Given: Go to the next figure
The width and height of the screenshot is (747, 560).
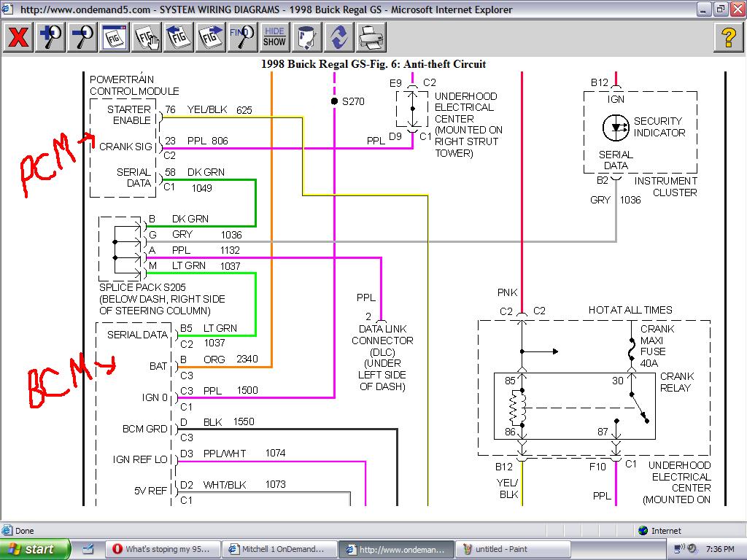Looking at the screenshot, I should click(x=210, y=36).
